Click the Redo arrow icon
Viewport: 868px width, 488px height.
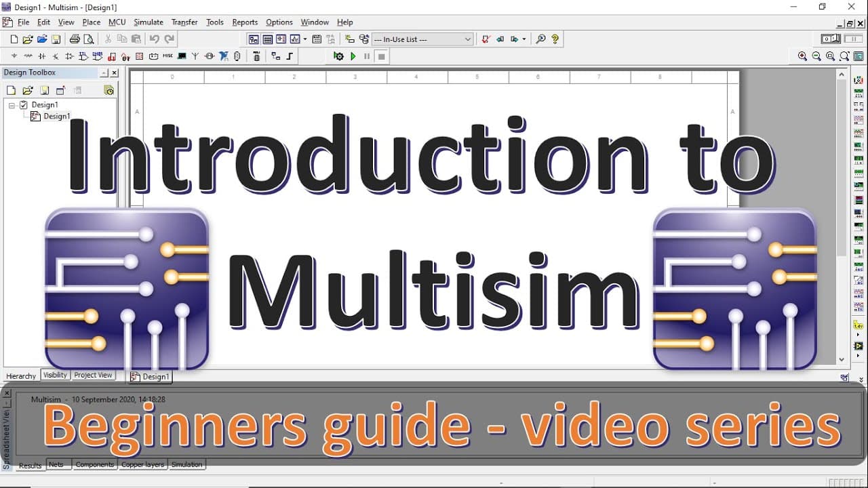[x=170, y=39]
